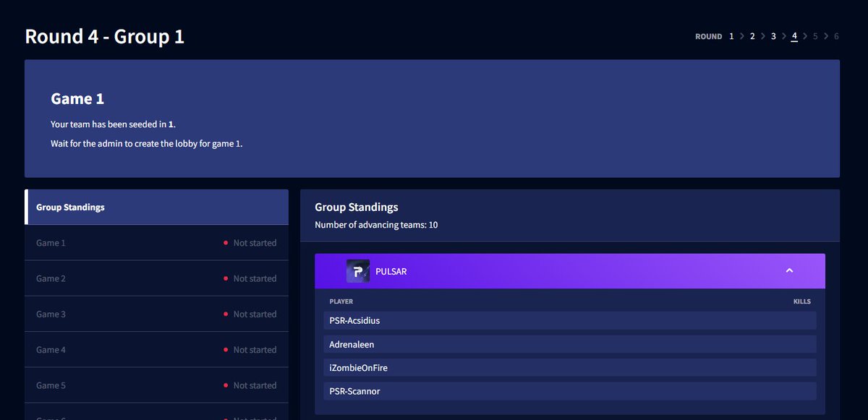Go to round 6 in pagination
The width and height of the screenshot is (868, 420).
(836, 36)
